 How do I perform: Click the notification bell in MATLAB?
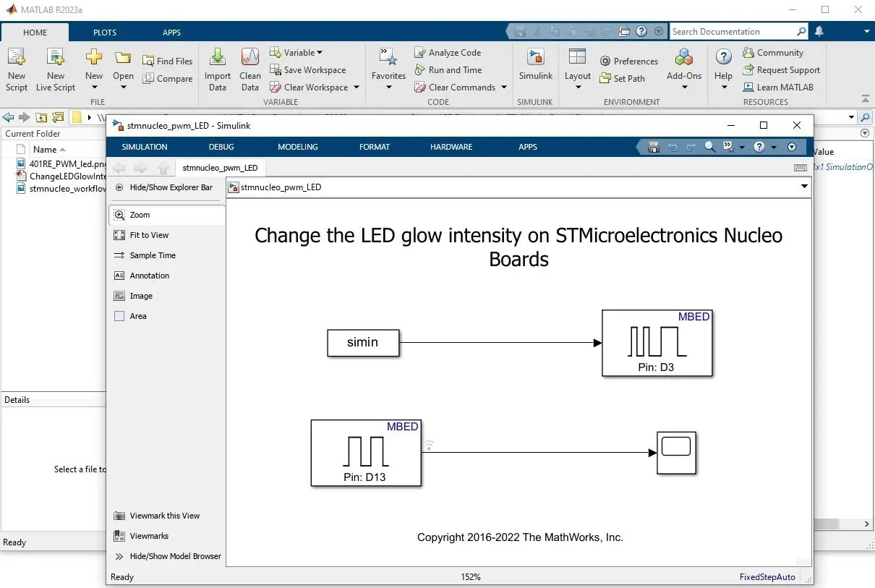click(819, 31)
